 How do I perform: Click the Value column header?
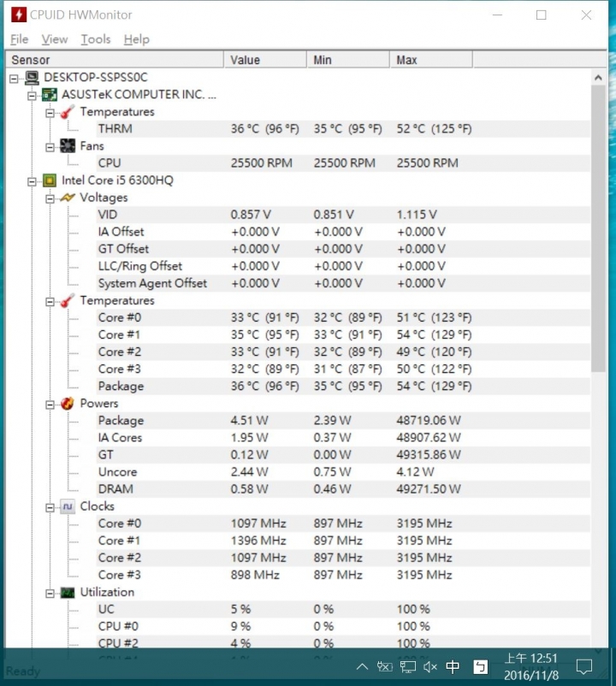tap(265, 60)
